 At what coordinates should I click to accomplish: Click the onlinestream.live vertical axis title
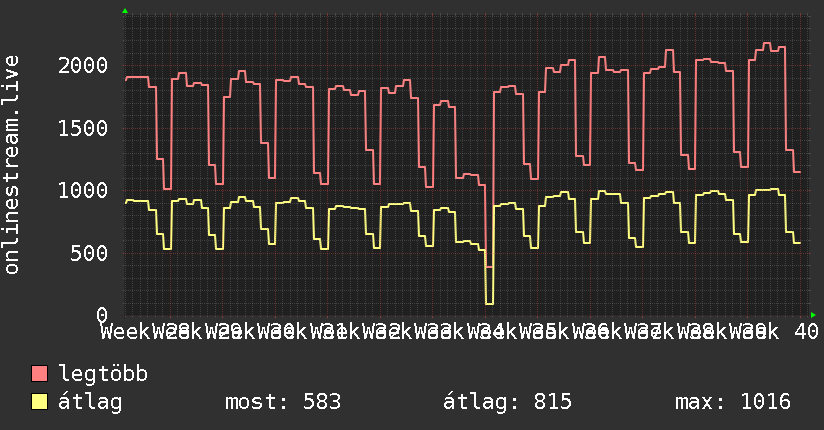11,165
